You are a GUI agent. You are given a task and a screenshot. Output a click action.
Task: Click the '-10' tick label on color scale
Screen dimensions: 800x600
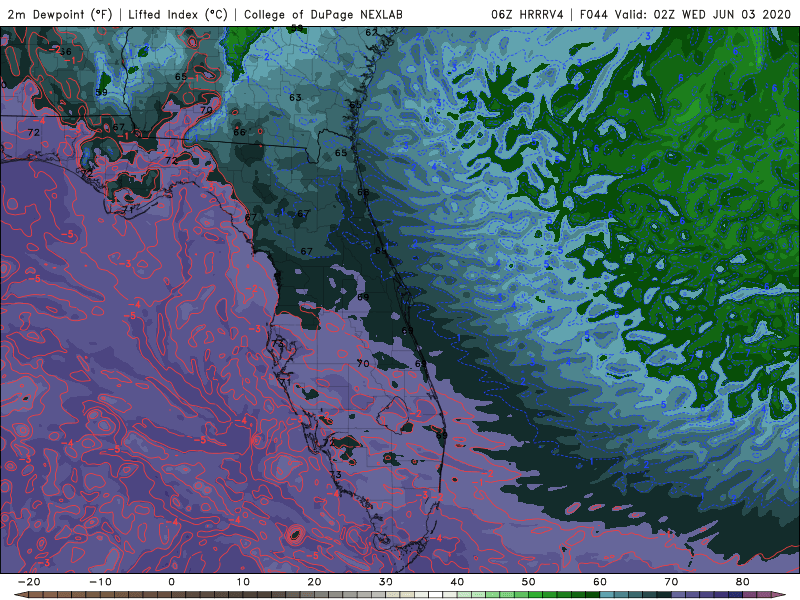click(x=100, y=582)
